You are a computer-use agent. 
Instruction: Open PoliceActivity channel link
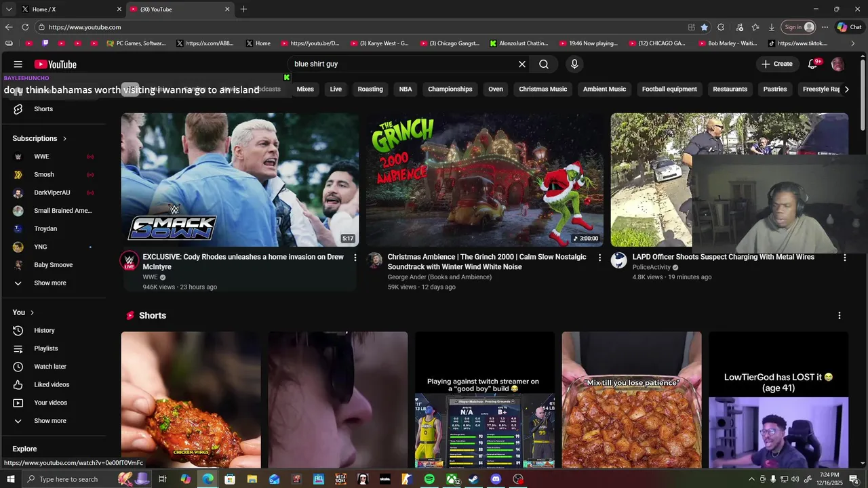click(x=652, y=267)
